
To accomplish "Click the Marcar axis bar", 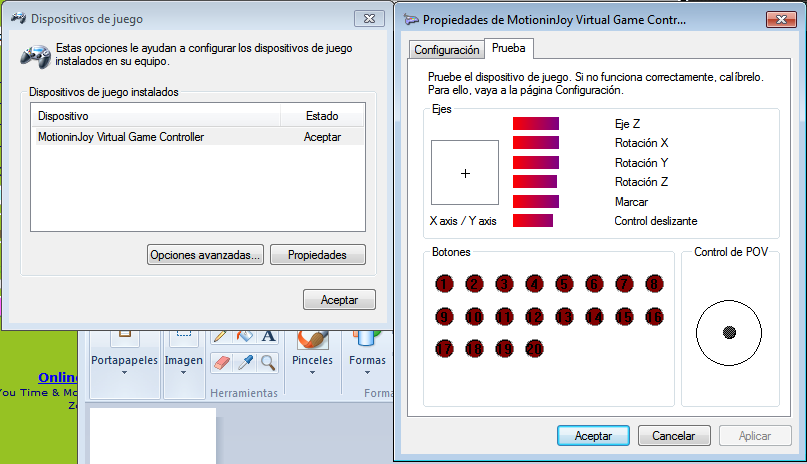I will point(536,201).
